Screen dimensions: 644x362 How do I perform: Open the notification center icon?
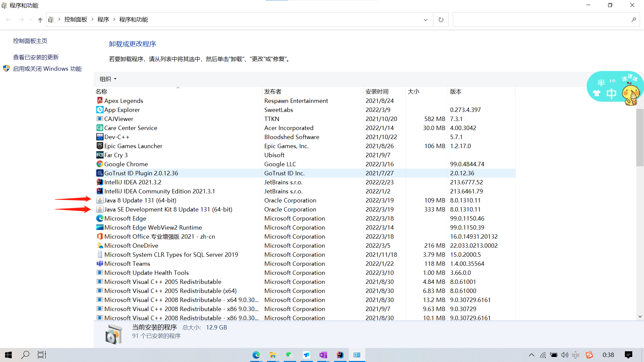coord(629,355)
